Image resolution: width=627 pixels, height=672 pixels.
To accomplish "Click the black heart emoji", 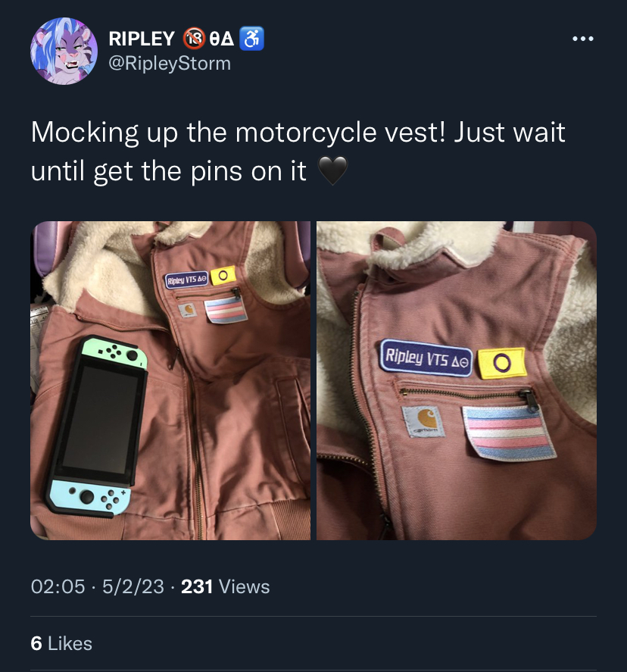I will coord(332,170).
